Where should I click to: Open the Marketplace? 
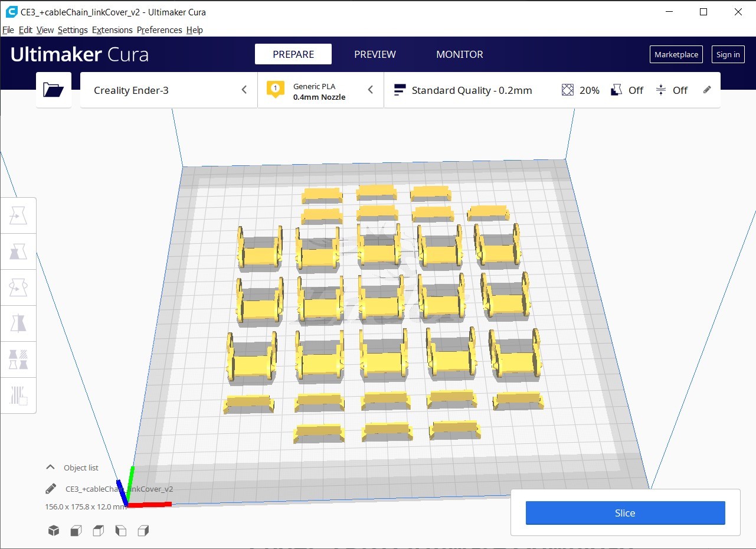pos(676,54)
